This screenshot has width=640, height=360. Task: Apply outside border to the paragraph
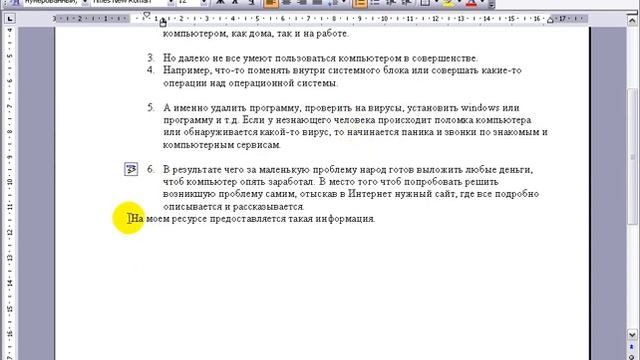[x=425, y=2]
